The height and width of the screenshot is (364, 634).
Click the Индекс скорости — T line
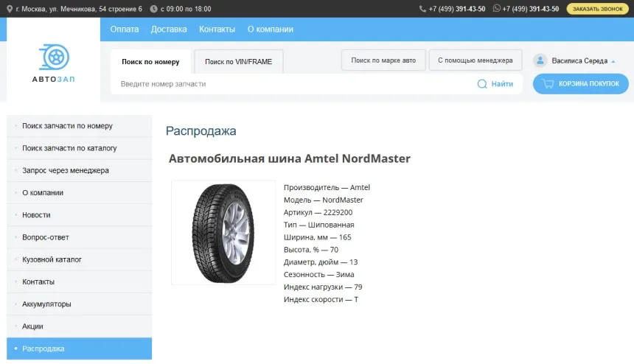click(x=321, y=300)
